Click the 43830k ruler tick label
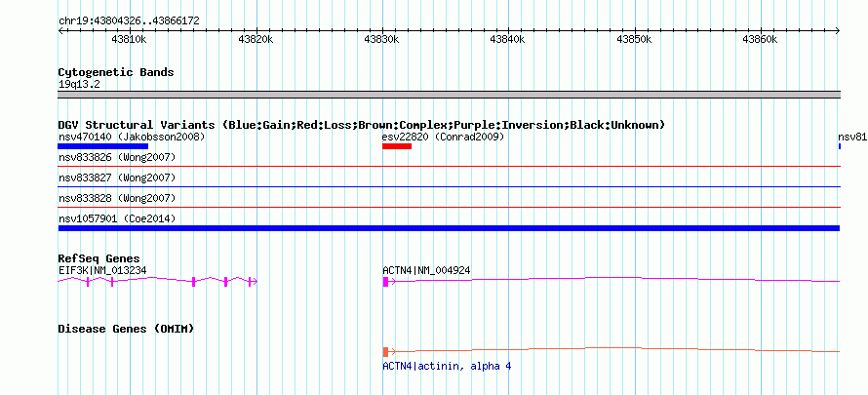 coord(382,39)
